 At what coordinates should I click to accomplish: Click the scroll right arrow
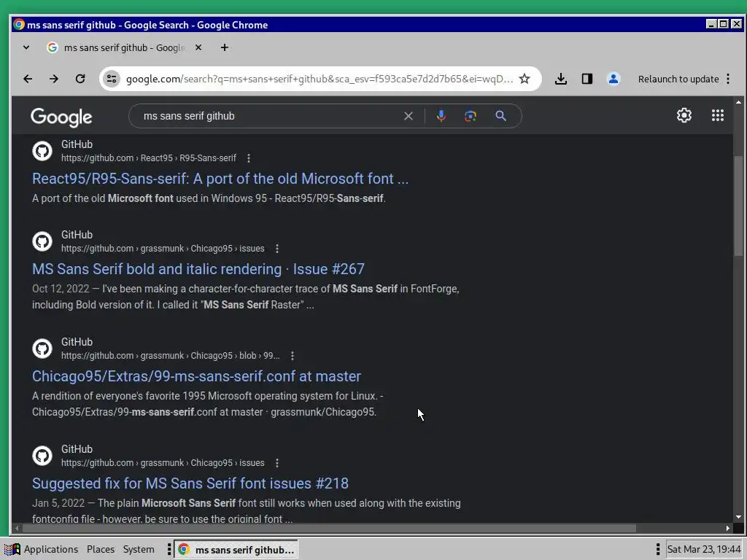[x=728, y=528]
